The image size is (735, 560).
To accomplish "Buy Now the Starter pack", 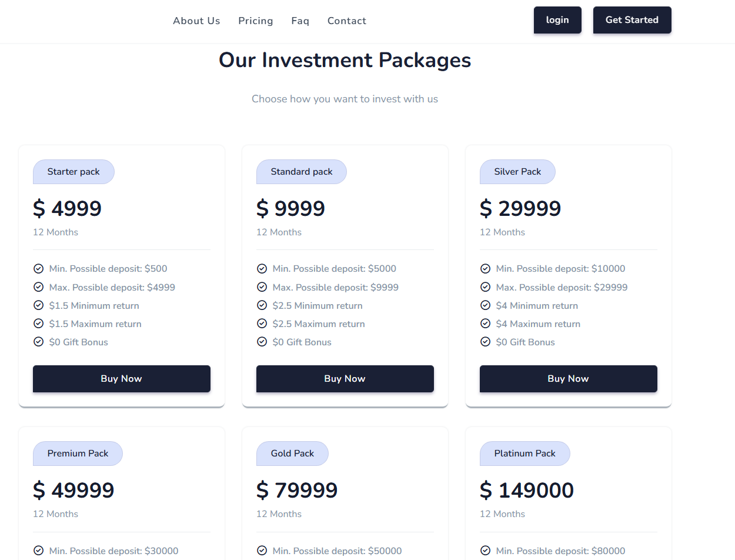I will coord(122,379).
